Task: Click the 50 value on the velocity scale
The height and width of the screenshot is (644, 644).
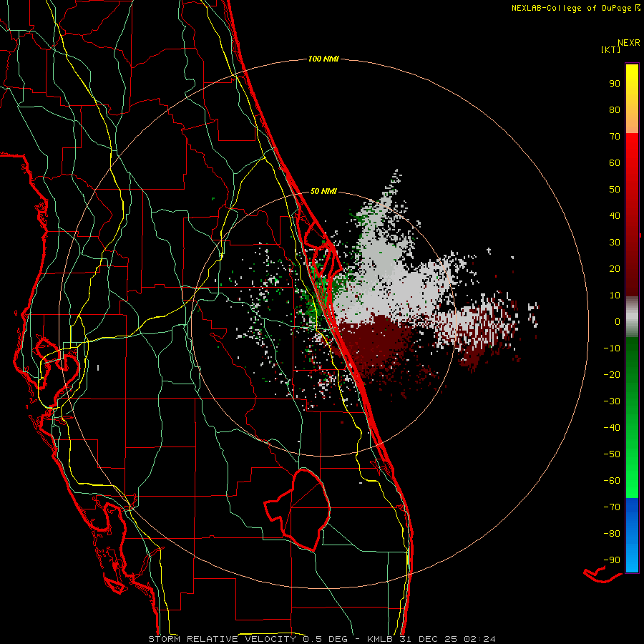Action: pyautogui.click(x=615, y=190)
